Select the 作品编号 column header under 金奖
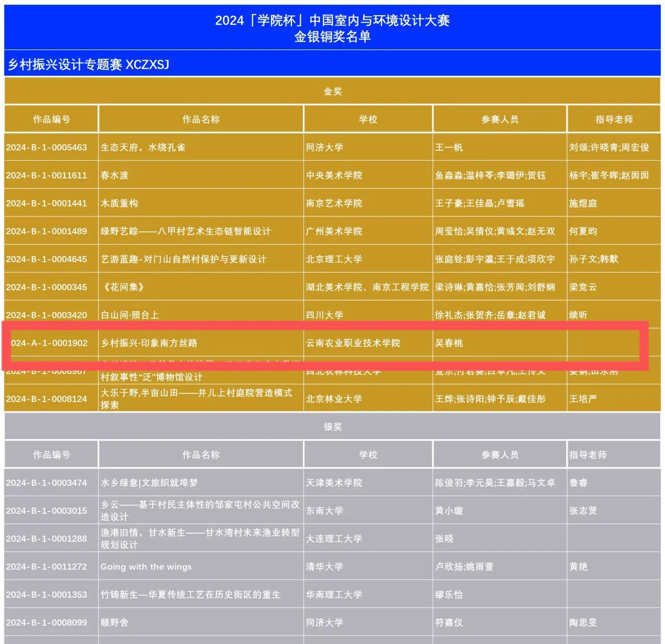 tap(52, 120)
